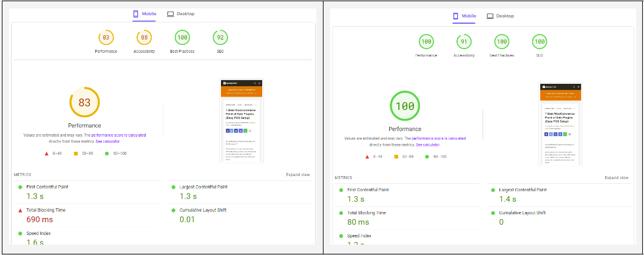Viewport: 644px width, 255px height.
Task: Click page screenshot thumbnail in right report
Action: pos(561,125)
